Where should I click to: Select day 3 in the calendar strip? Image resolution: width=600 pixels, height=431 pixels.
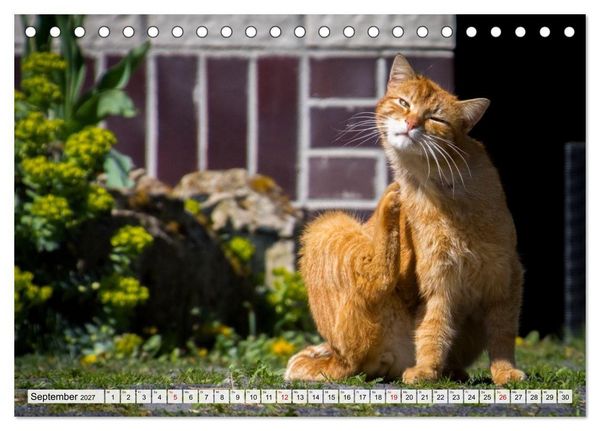coord(144,397)
